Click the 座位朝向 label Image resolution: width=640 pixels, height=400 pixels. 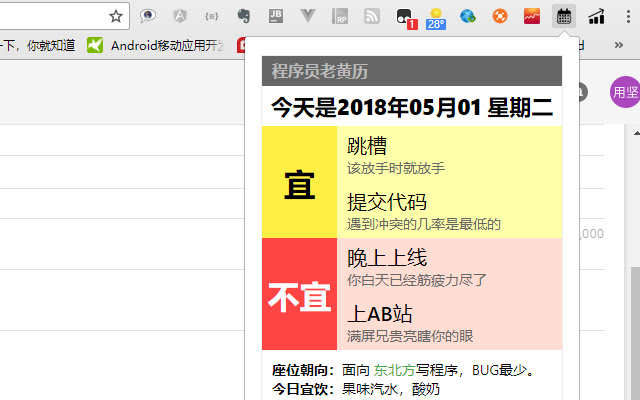coord(303,370)
